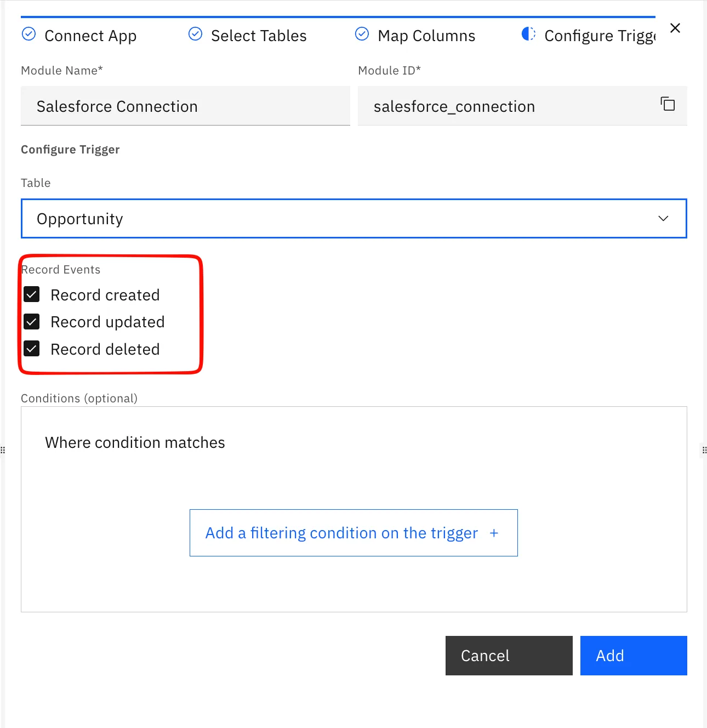The width and height of the screenshot is (707, 728).
Task: Expand table list via chevron arrow
Action: [x=663, y=219]
